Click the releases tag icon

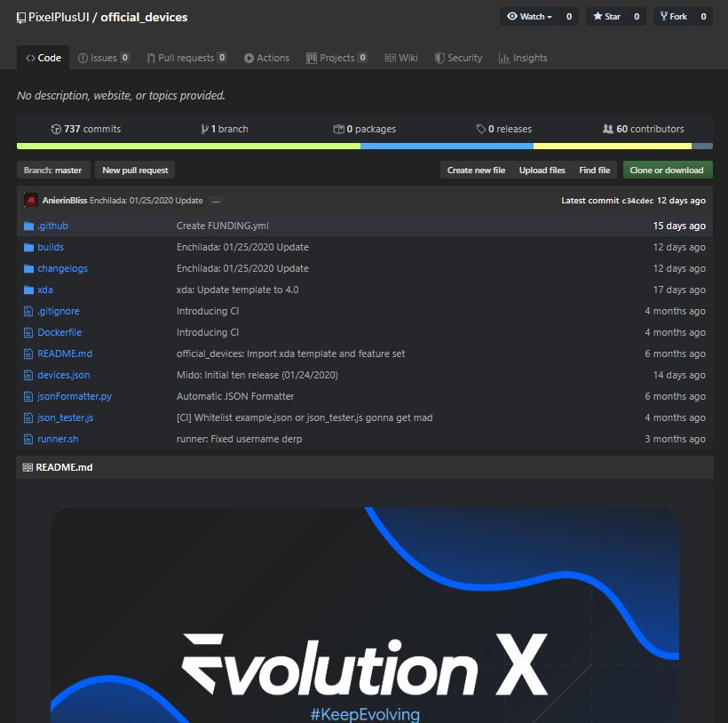(480, 129)
